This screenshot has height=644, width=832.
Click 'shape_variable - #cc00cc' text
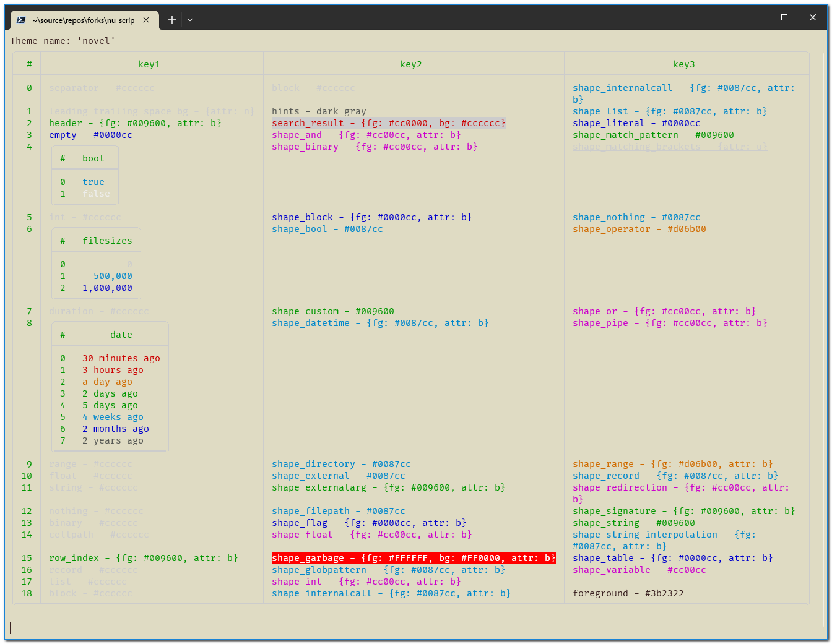(x=639, y=570)
